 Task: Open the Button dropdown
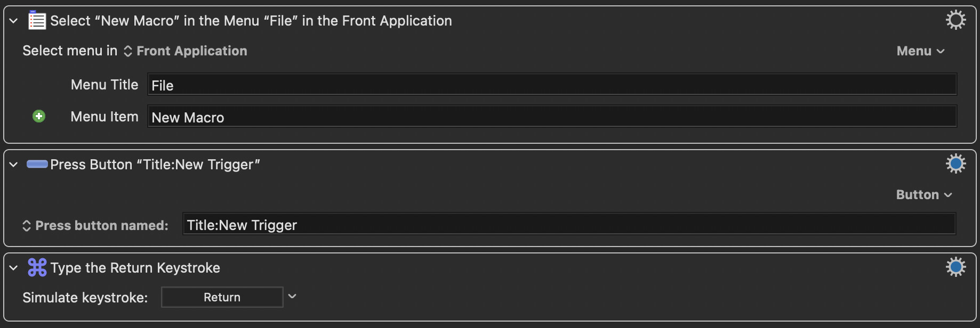coord(923,195)
